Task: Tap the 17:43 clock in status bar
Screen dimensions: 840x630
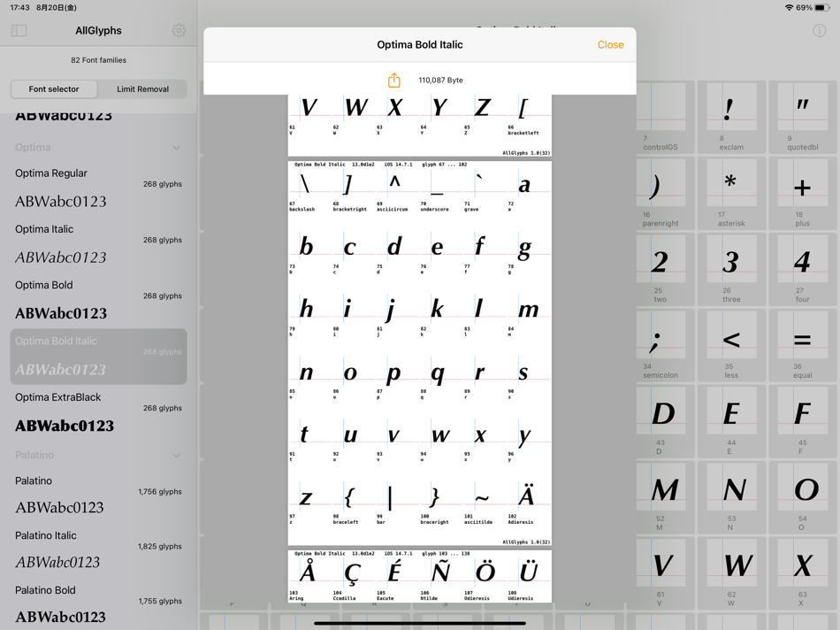Action: click(x=19, y=7)
